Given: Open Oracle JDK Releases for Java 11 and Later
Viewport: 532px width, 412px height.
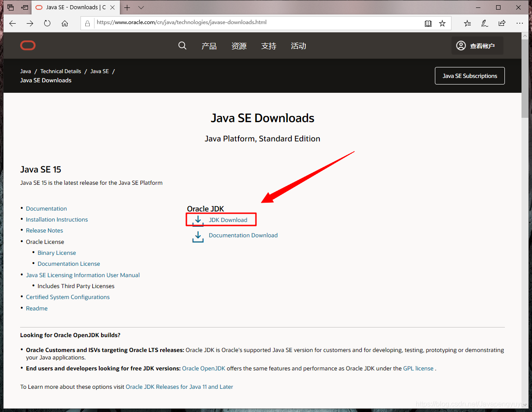Looking at the screenshot, I should (x=179, y=387).
